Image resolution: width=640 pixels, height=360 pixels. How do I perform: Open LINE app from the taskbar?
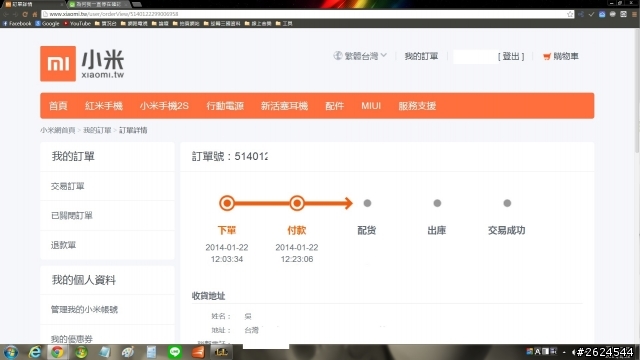point(175,352)
